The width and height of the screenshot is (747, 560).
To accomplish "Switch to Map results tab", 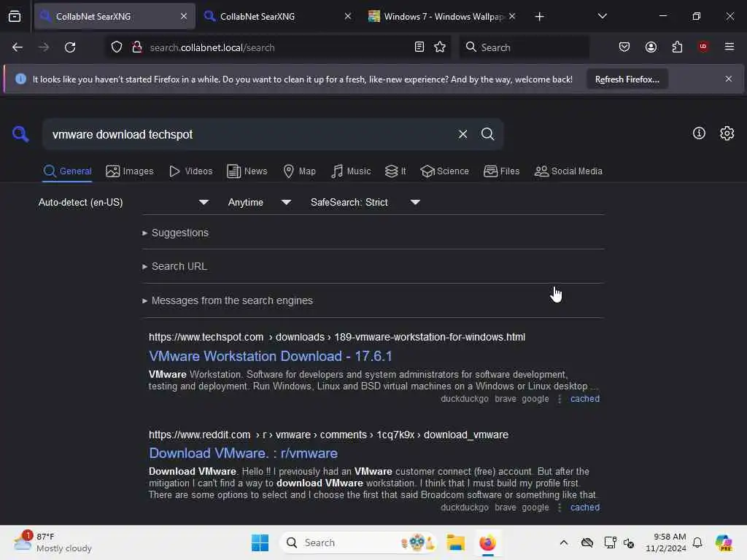I will tap(299, 171).
